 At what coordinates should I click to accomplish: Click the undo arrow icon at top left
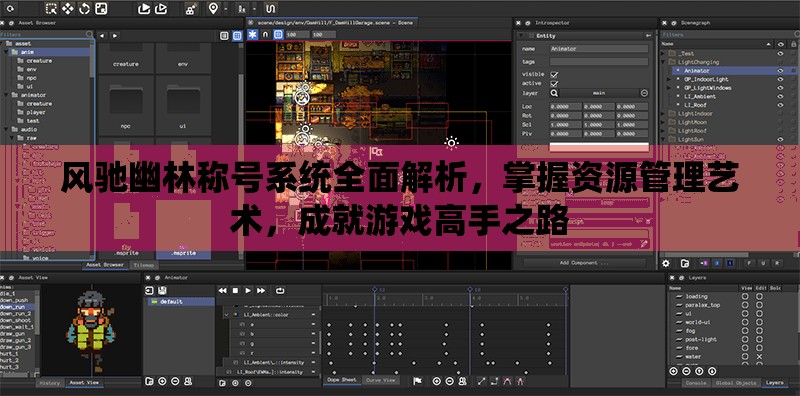(10, 8)
